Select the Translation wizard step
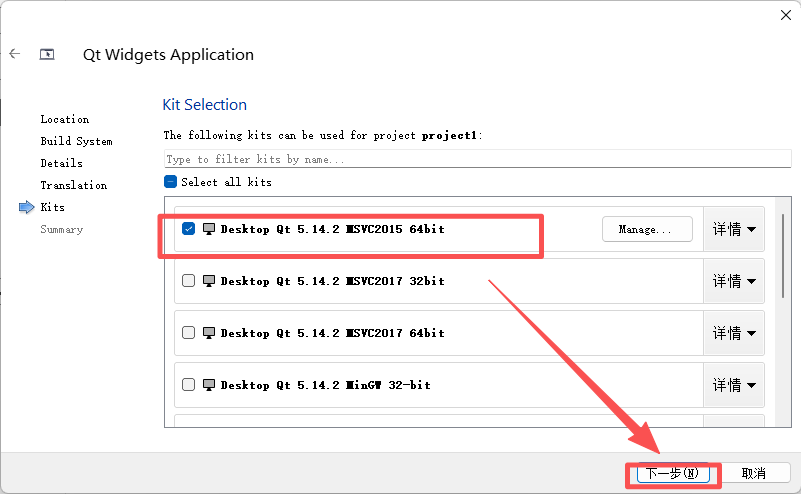801x494 pixels. (x=74, y=185)
